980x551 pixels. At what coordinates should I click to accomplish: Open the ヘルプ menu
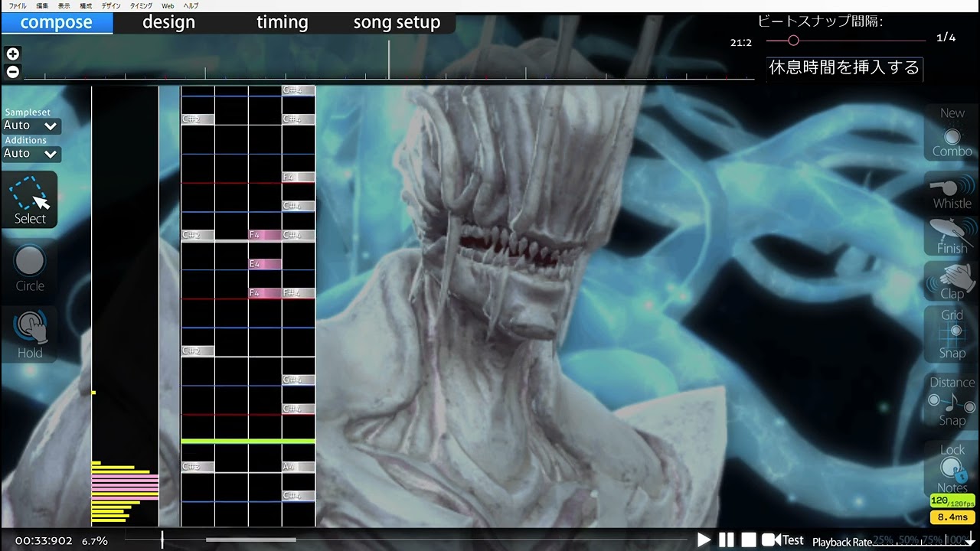point(191,6)
